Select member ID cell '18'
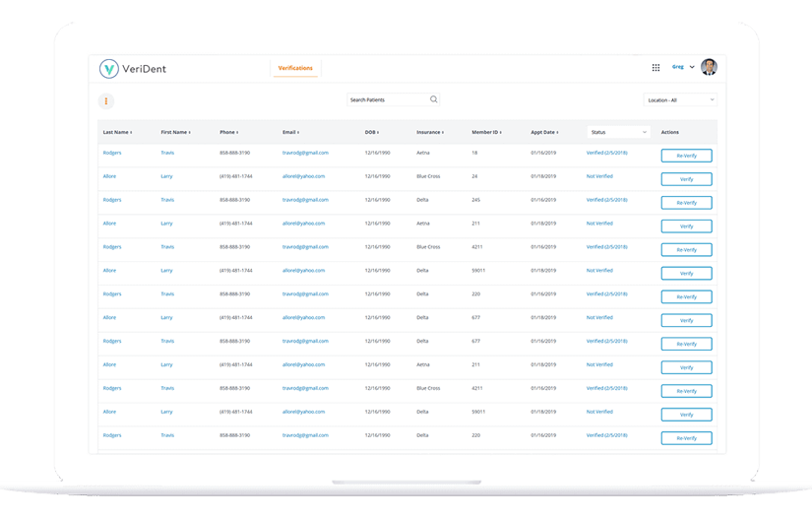Image resolution: width=812 pixels, height=517 pixels. pyautogui.click(x=474, y=153)
